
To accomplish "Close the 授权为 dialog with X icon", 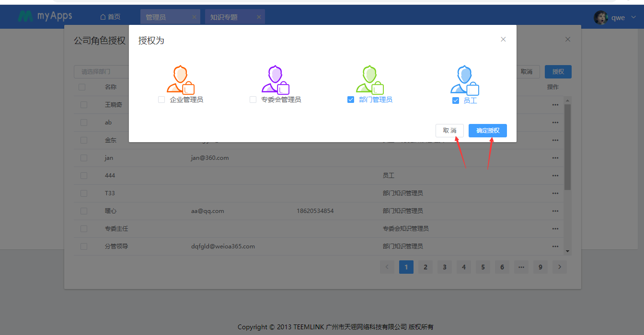I will pos(503,39).
